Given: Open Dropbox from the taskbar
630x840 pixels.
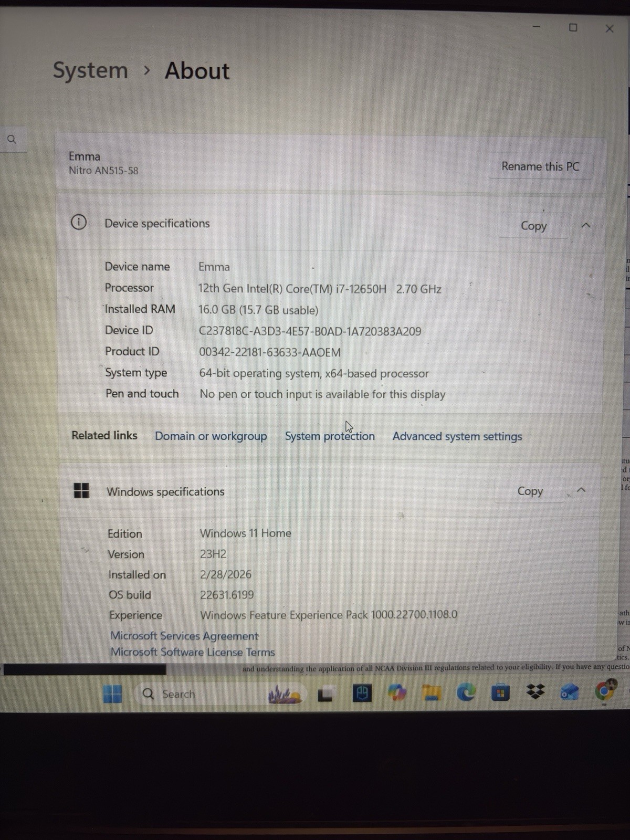Looking at the screenshot, I should pos(535,692).
